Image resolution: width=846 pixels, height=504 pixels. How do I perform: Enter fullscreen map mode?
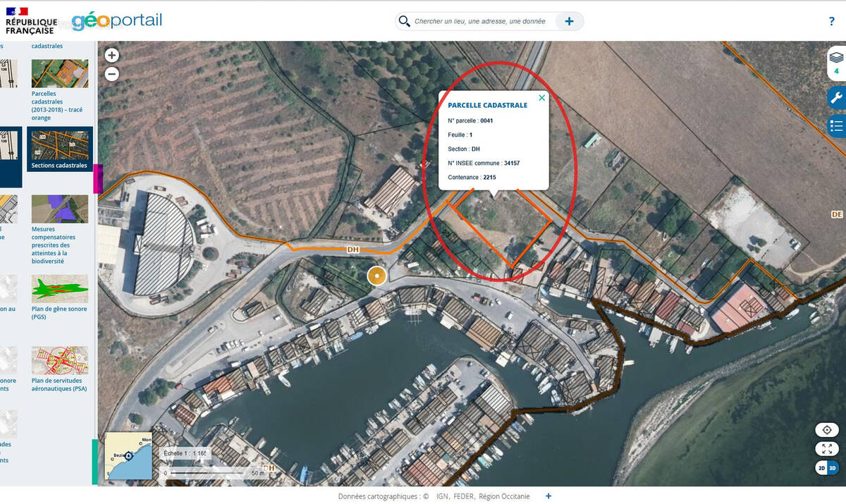827,448
